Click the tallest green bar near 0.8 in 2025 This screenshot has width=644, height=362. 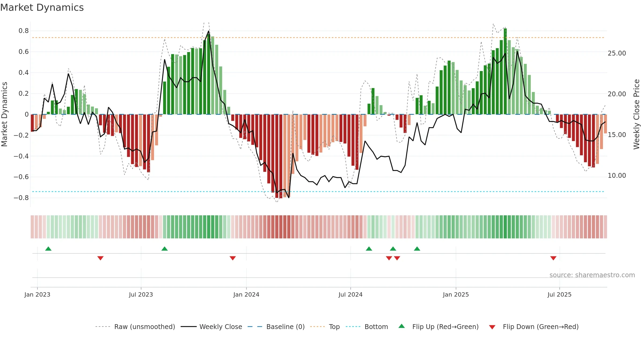tap(505, 71)
